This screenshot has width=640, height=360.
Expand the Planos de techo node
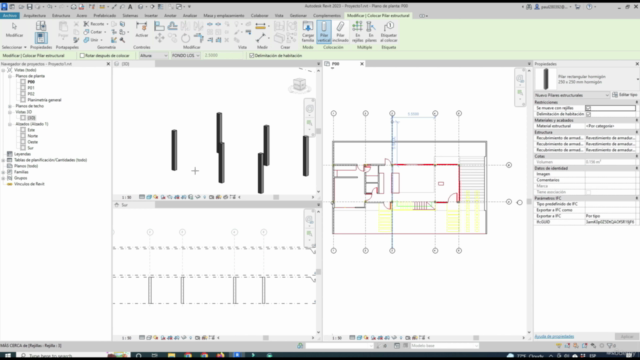[x=10, y=106]
